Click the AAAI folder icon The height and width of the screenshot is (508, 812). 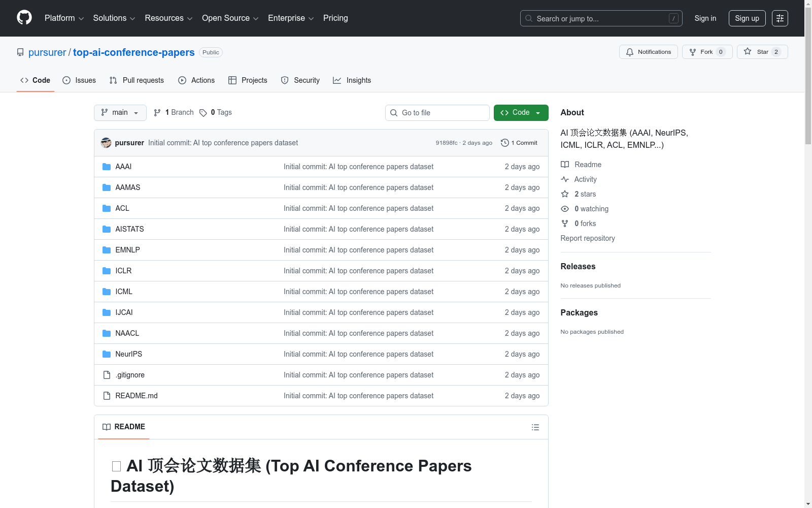coord(107,167)
